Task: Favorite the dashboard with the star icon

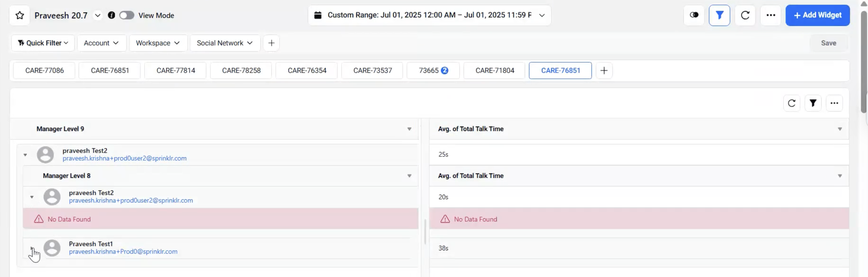Action: pyautogui.click(x=20, y=15)
